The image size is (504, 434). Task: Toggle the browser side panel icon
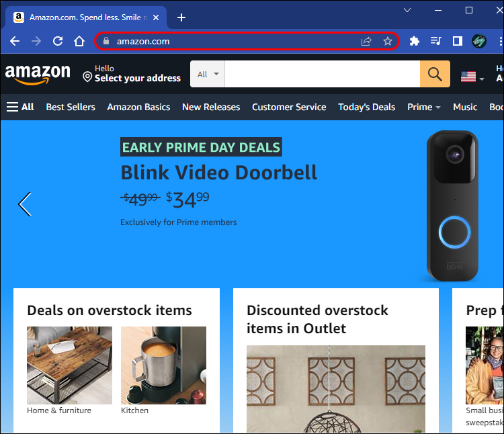[x=458, y=41]
